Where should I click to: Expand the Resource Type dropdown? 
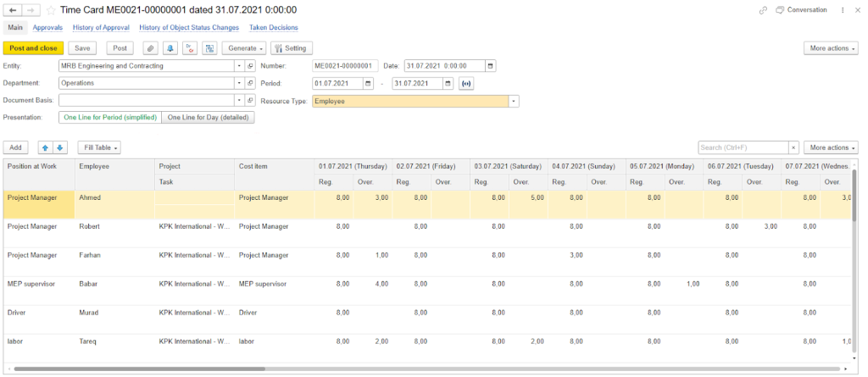(x=513, y=101)
